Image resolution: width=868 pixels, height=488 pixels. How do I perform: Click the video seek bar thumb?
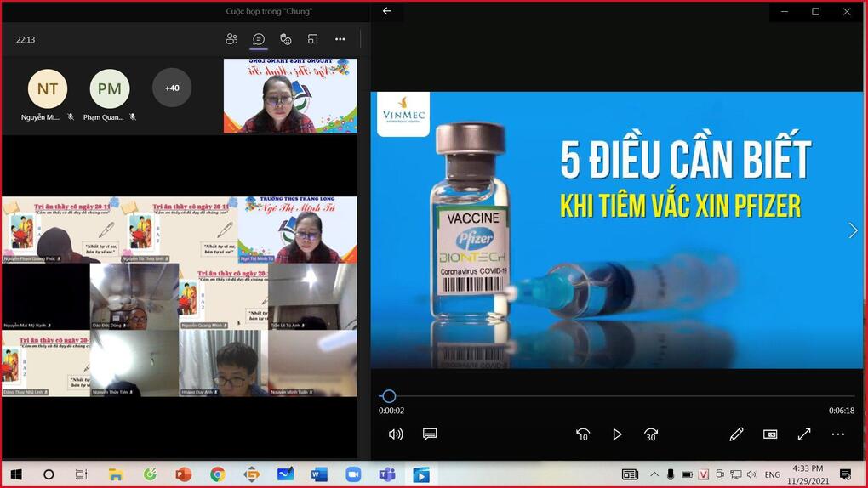389,396
